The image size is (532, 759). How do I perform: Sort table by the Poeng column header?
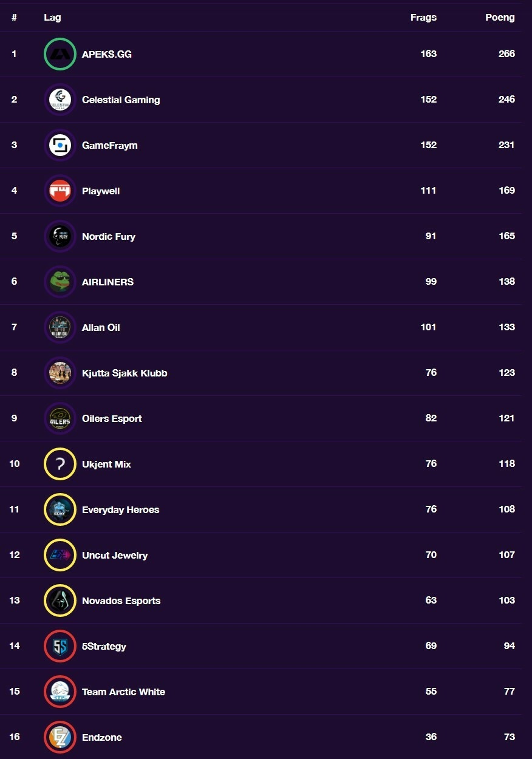tap(500, 18)
